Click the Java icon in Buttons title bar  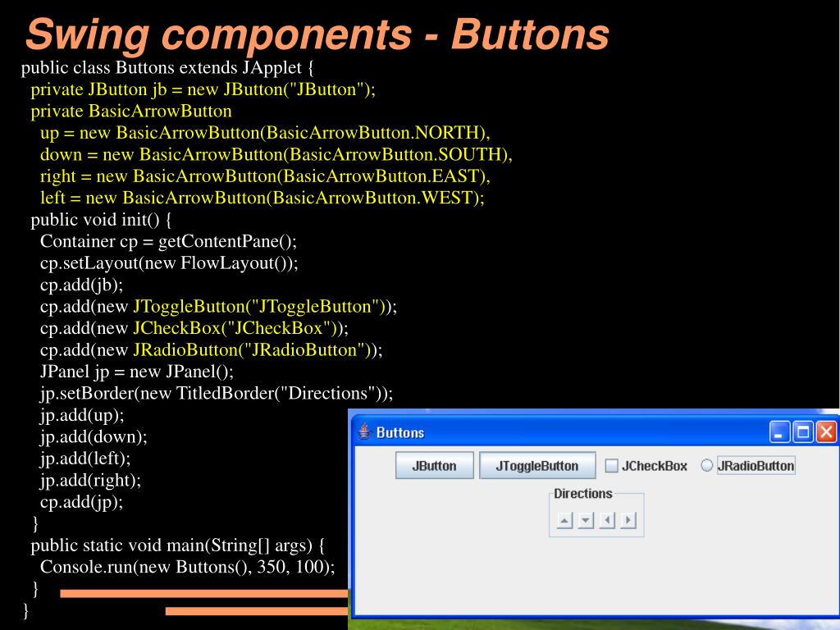[365, 431]
